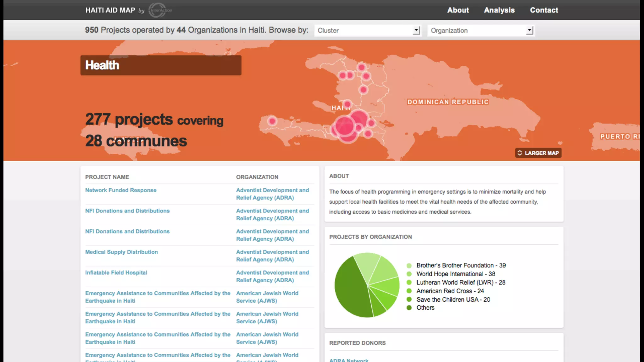The height and width of the screenshot is (362, 644).
Task: Click the InterAction logo in header
Action: pos(160,10)
